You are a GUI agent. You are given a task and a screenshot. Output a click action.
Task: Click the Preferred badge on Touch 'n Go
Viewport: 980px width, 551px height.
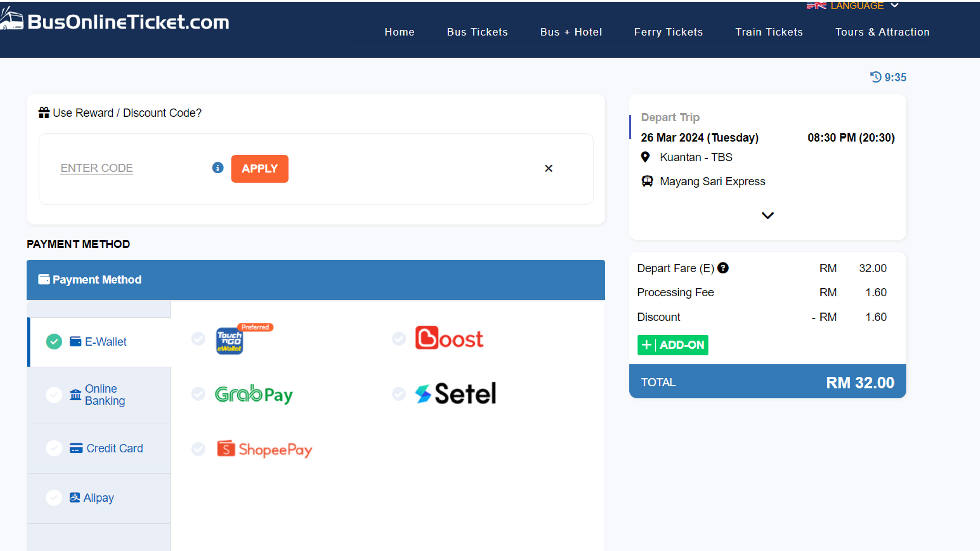coord(255,327)
